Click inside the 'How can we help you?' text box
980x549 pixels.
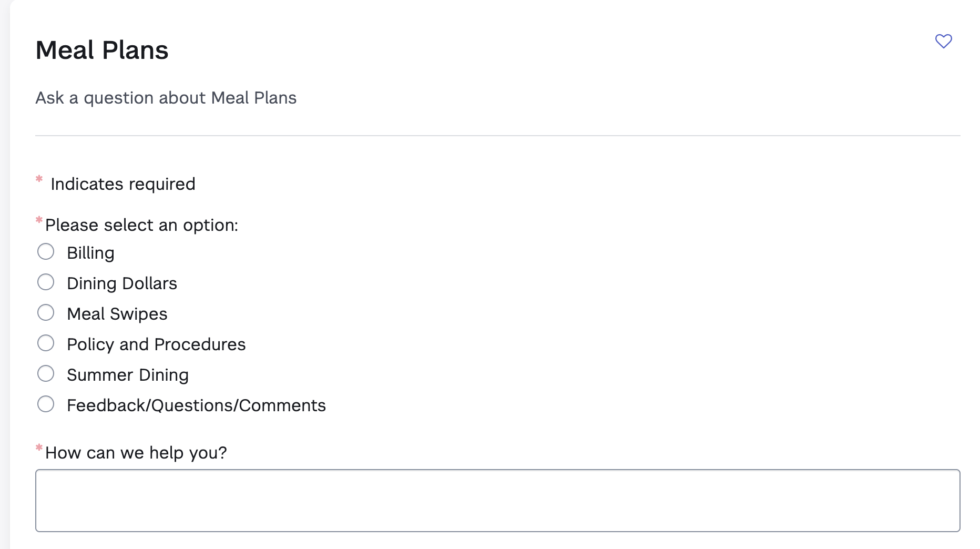[497, 500]
